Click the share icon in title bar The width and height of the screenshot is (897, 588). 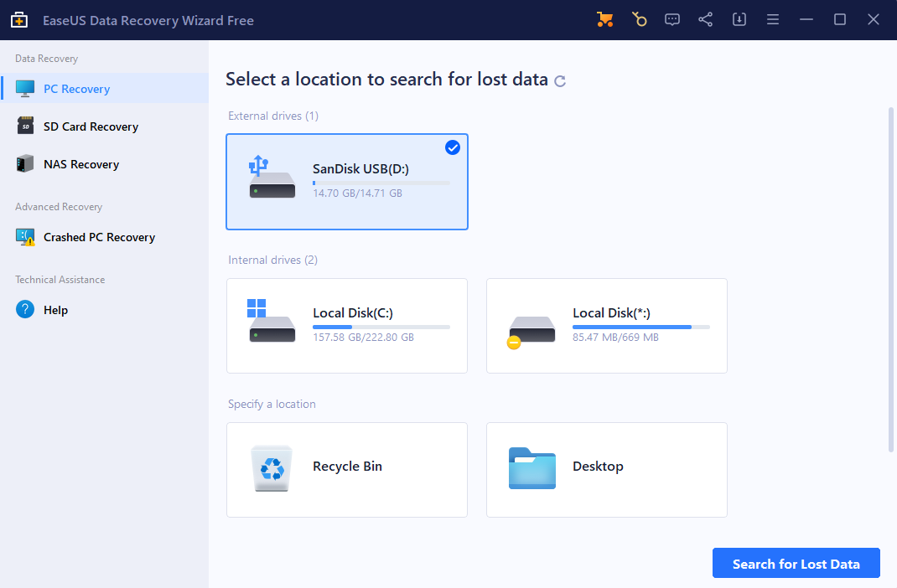pos(705,19)
